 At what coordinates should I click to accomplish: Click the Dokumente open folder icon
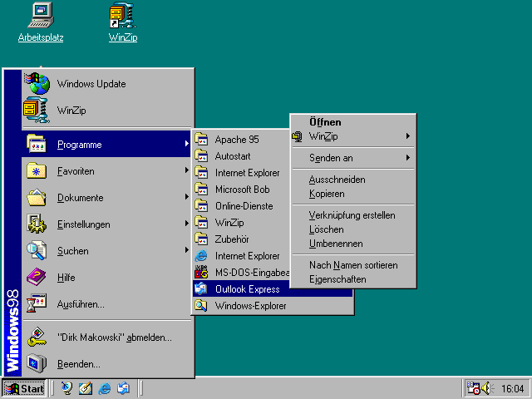(x=37, y=198)
